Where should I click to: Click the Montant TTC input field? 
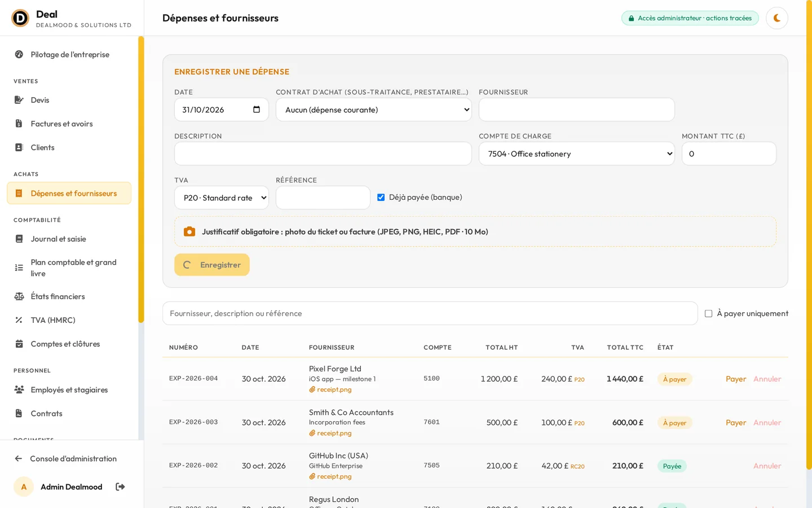pos(729,154)
